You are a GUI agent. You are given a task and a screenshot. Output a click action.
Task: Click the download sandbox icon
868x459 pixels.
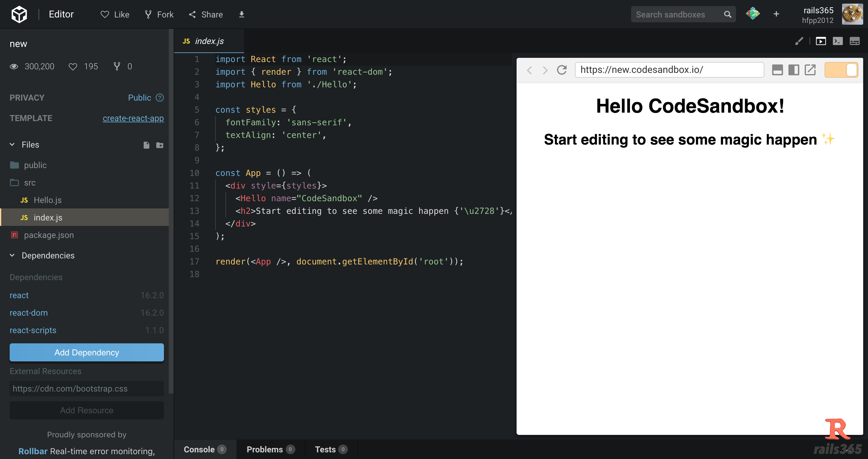coord(241,14)
